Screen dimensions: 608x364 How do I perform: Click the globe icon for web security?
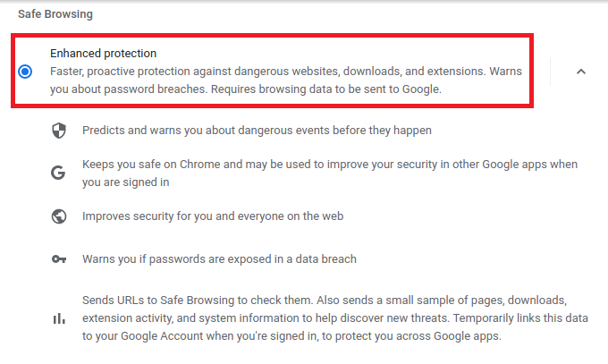pyautogui.click(x=60, y=216)
